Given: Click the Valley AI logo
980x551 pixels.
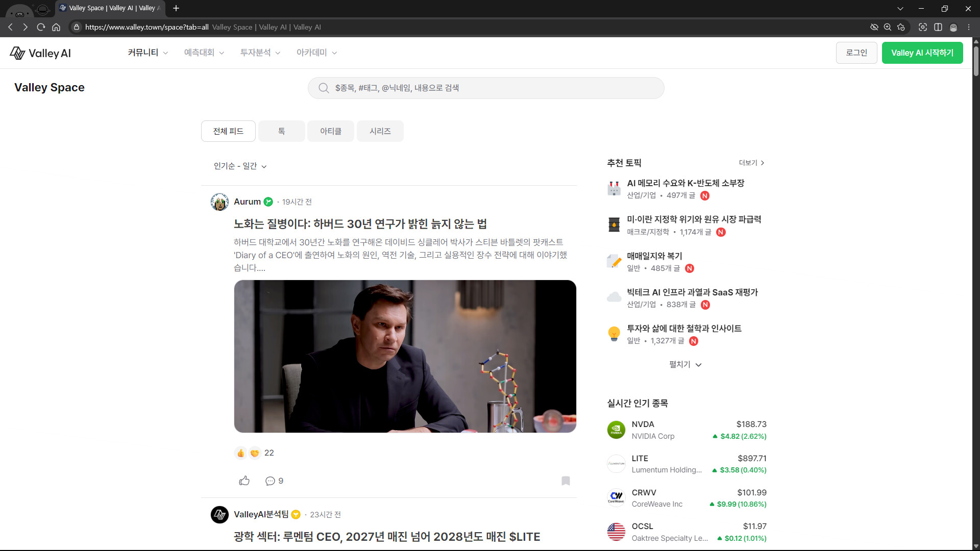Looking at the screenshot, I should click(x=40, y=53).
